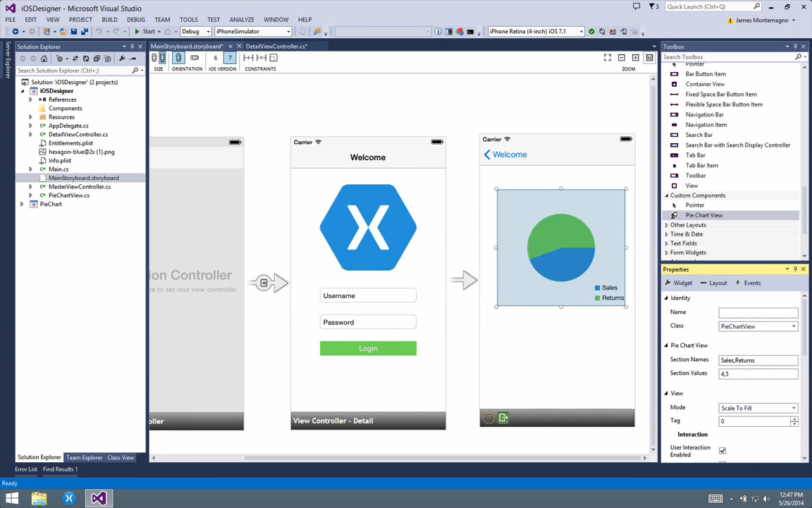The height and width of the screenshot is (508, 812).
Task: Collapse the Identity properties section
Action: (x=666, y=298)
